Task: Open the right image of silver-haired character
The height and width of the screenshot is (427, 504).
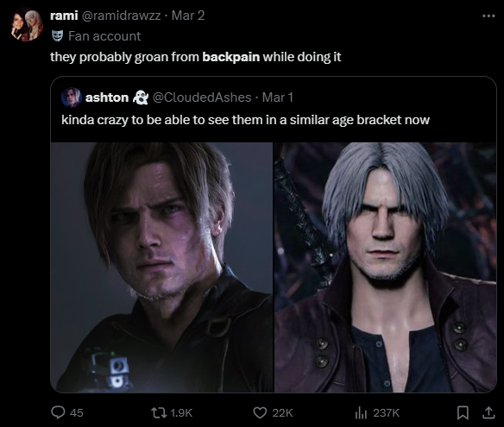Action: coord(386,267)
